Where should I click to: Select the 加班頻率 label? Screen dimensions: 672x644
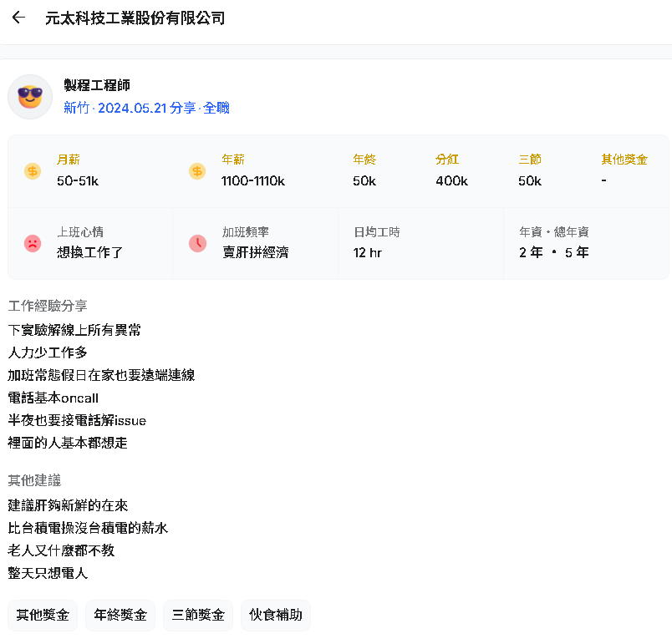[x=246, y=232]
